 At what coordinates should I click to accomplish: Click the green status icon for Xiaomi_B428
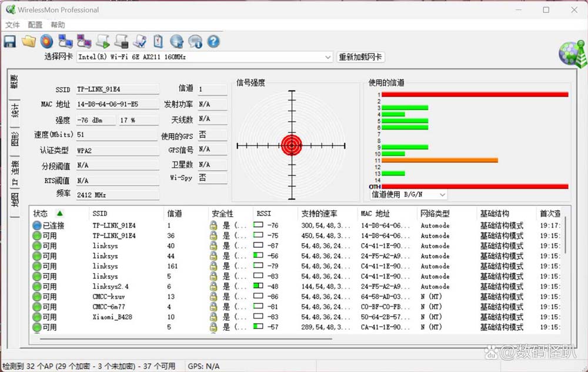coord(36,317)
